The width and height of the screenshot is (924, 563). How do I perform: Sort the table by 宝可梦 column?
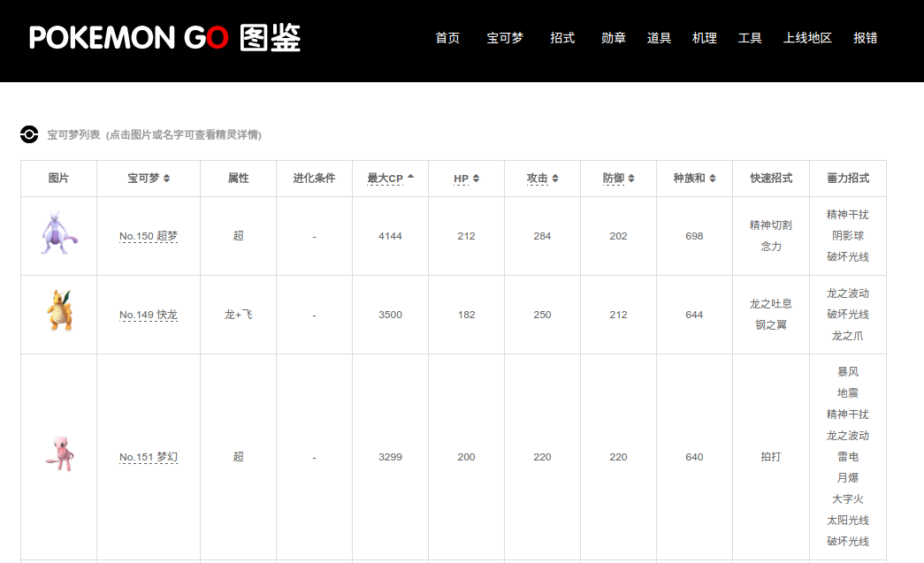[x=149, y=178]
